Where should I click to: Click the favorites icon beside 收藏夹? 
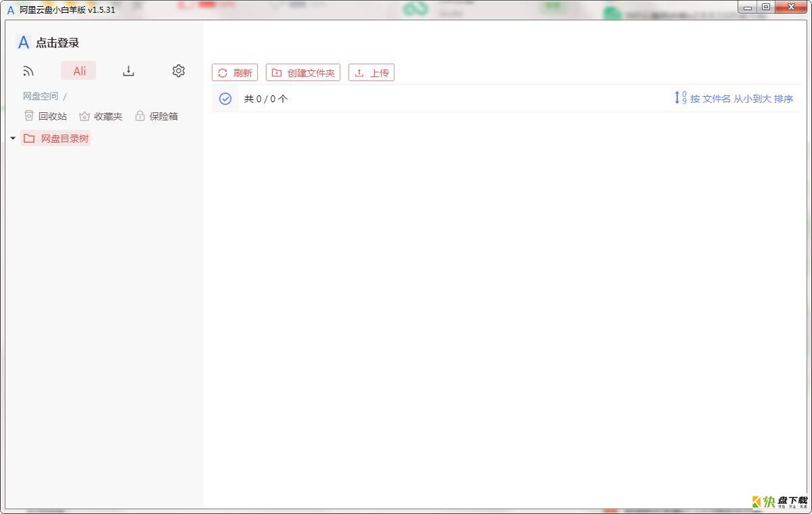coord(85,116)
